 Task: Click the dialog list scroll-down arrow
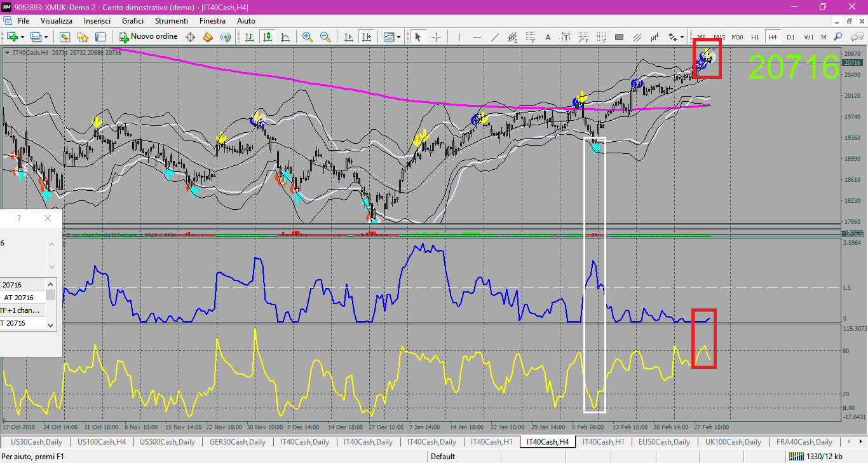coord(51,324)
